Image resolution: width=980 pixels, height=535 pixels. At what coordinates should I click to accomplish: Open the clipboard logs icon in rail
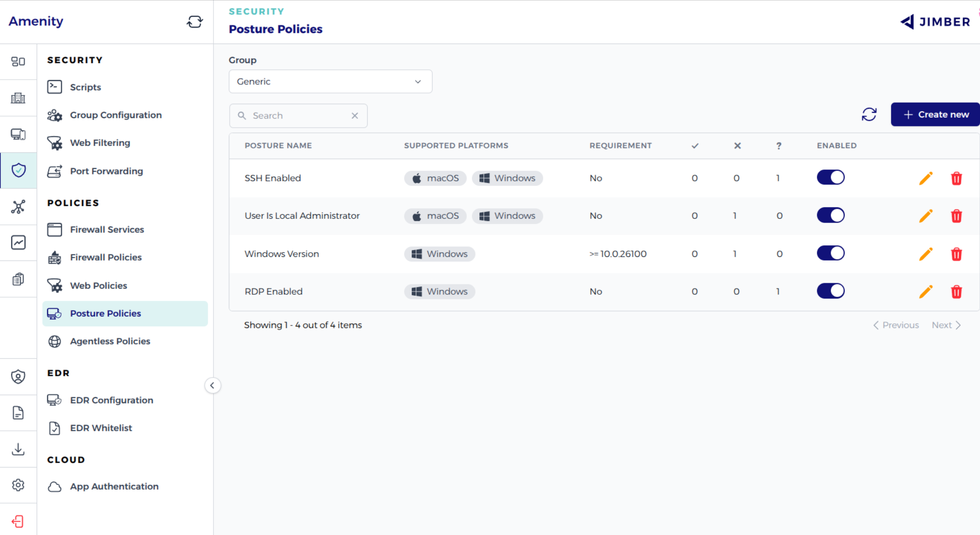click(18, 279)
